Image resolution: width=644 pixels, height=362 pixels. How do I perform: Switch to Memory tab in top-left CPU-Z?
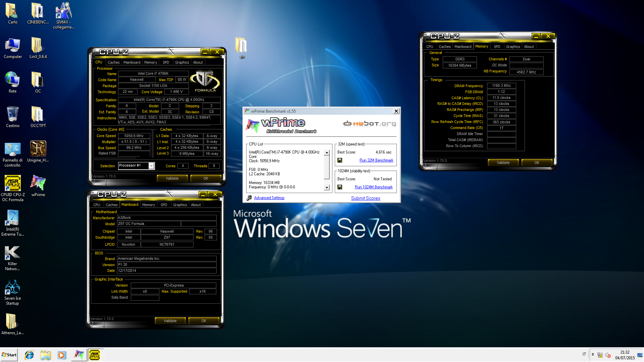coord(151,62)
